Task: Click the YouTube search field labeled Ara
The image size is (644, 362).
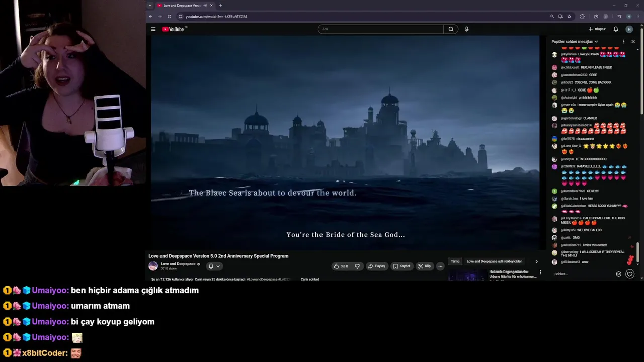Action: (x=381, y=29)
